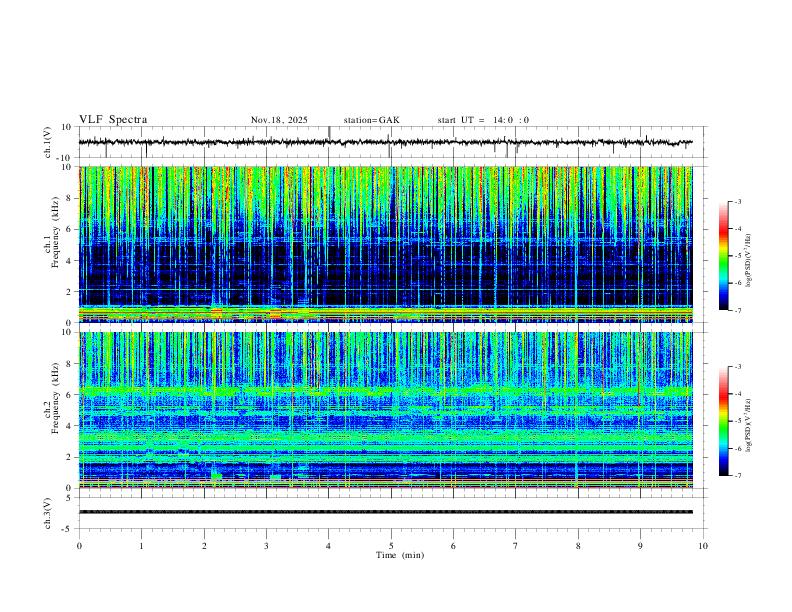Click the "ch.1(V)" axis label
Image resolution: width=792 pixels, height=612 pixels.
tap(48, 142)
